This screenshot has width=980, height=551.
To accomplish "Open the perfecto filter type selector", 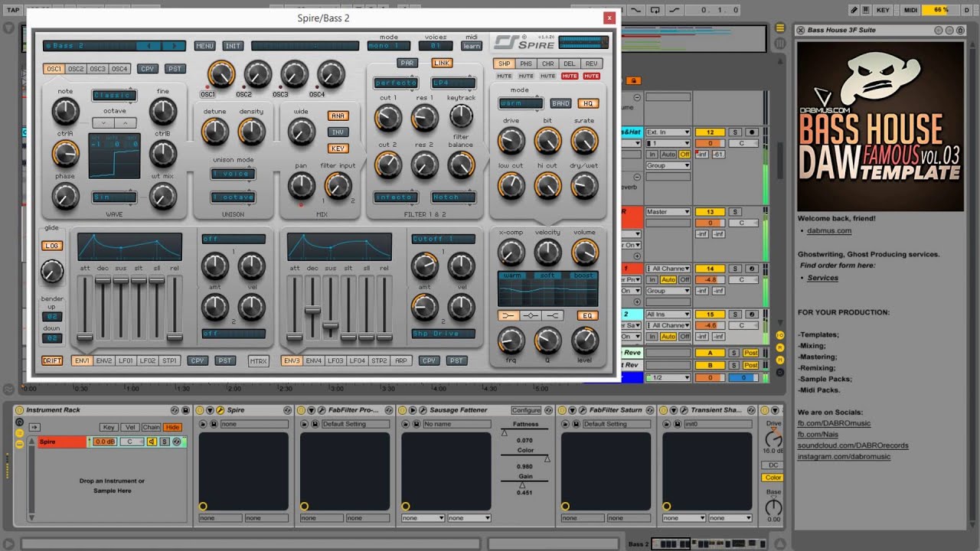I will click(x=396, y=83).
